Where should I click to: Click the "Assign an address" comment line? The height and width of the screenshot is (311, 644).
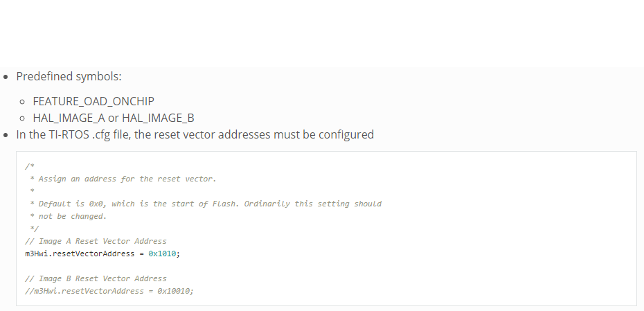pos(127,179)
